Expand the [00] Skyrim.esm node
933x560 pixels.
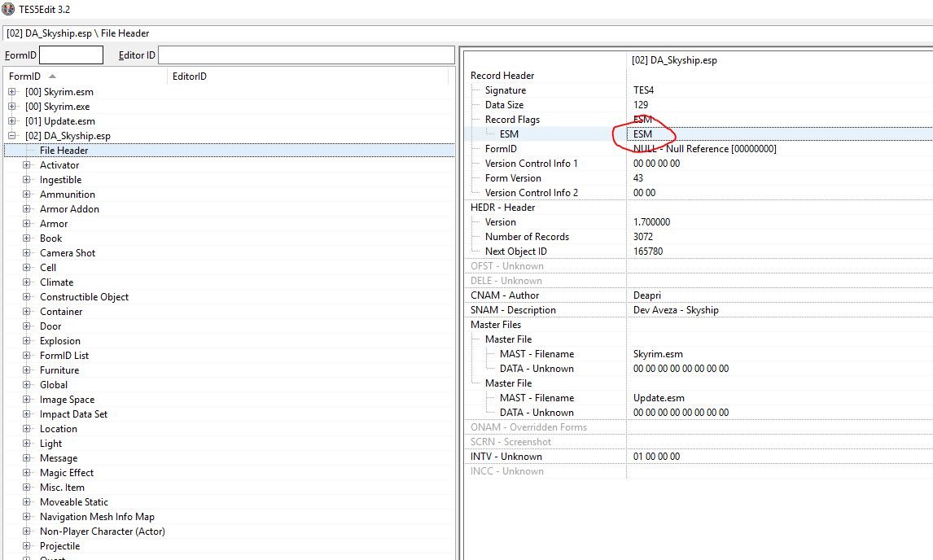(12, 92)
